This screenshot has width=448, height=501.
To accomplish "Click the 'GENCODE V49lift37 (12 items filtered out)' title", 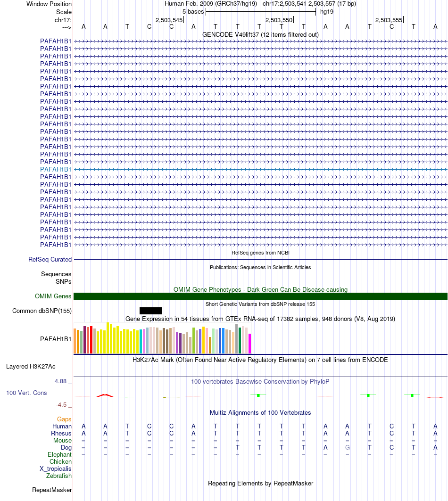I will point(260,34).
